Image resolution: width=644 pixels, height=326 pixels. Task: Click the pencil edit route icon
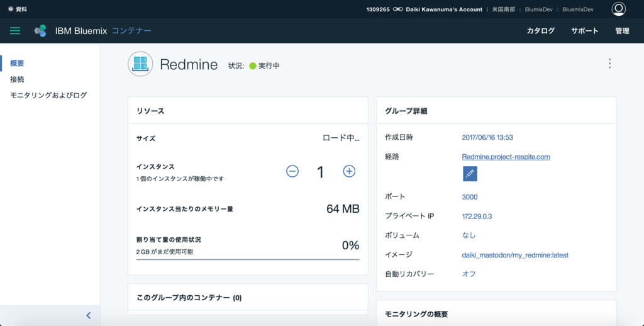click(470, 174)
